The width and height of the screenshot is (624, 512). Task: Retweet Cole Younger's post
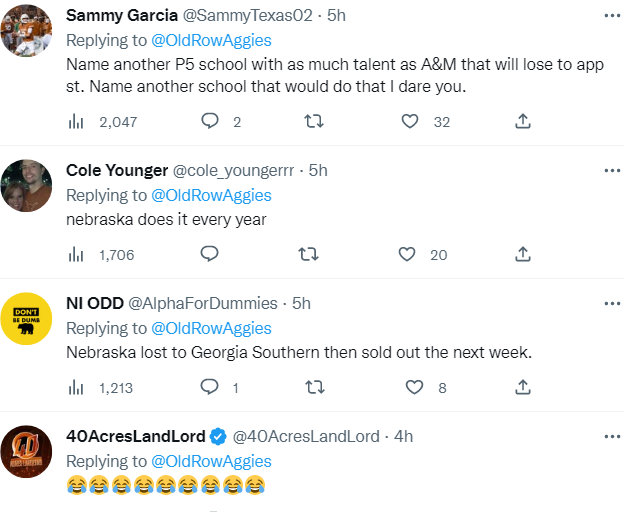pyautogui.click(x=308, y=254)
